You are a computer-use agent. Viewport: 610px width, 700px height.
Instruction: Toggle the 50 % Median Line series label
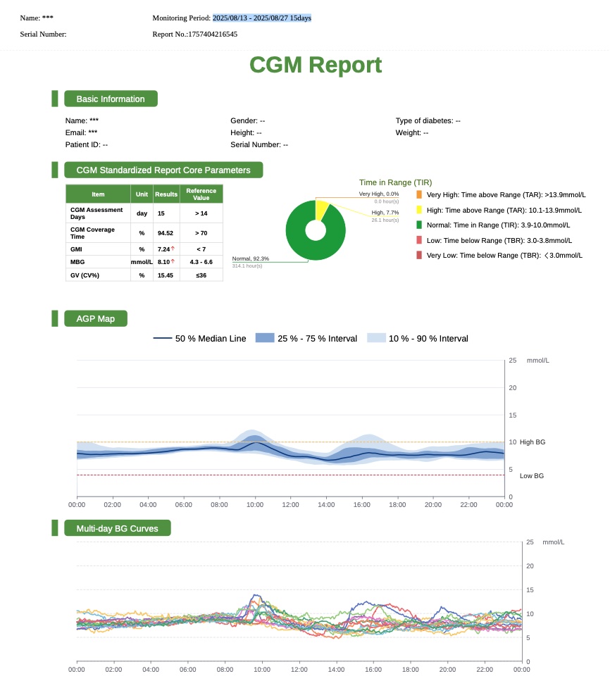(x=211, y=339)
